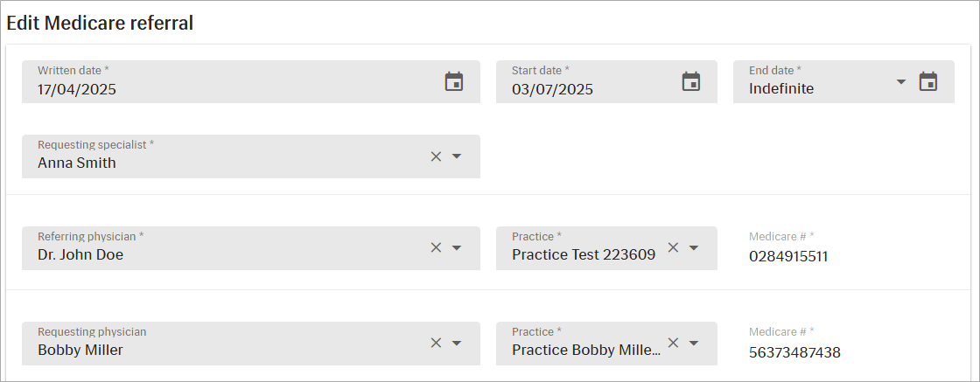Open the End date calendar picker
Viewport: 980px width, 382px height.
click(928, 82)
